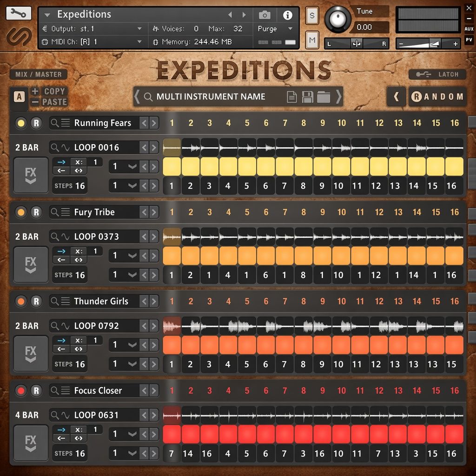Viewport: 476px width, 476px height.
Task: Open FX panel for LOOP 0631
Action: pos(31,443)
